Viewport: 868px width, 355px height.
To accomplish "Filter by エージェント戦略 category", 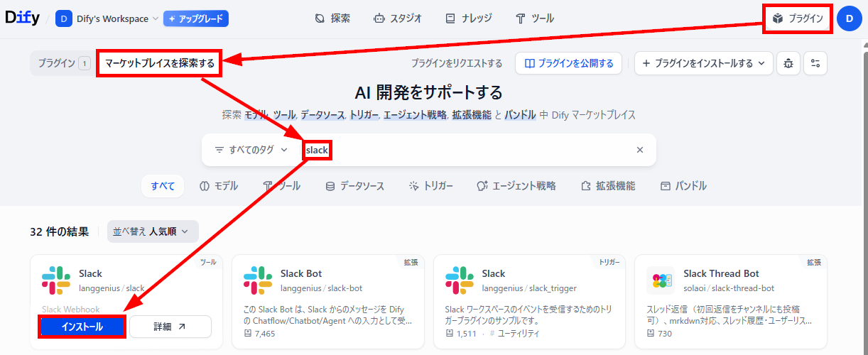I will coord(516,186).
